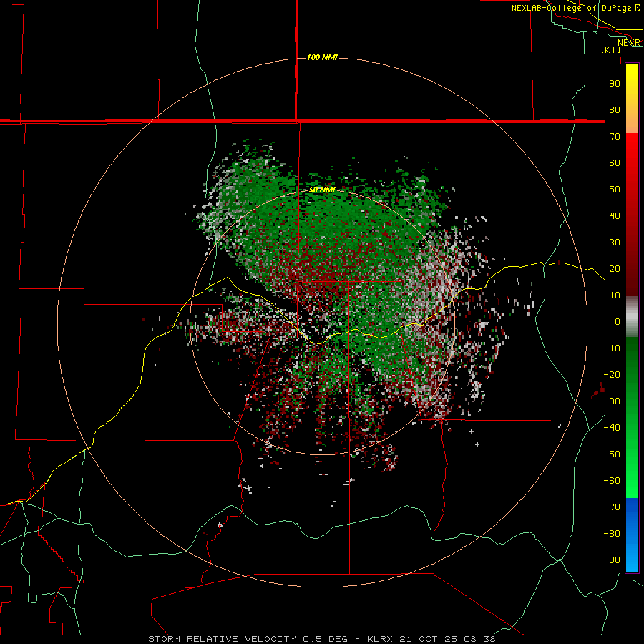Click the 100 NMI range ring label
Image resolution: width=644 pixels, height=644 pixels.
[x=322, y=57]
